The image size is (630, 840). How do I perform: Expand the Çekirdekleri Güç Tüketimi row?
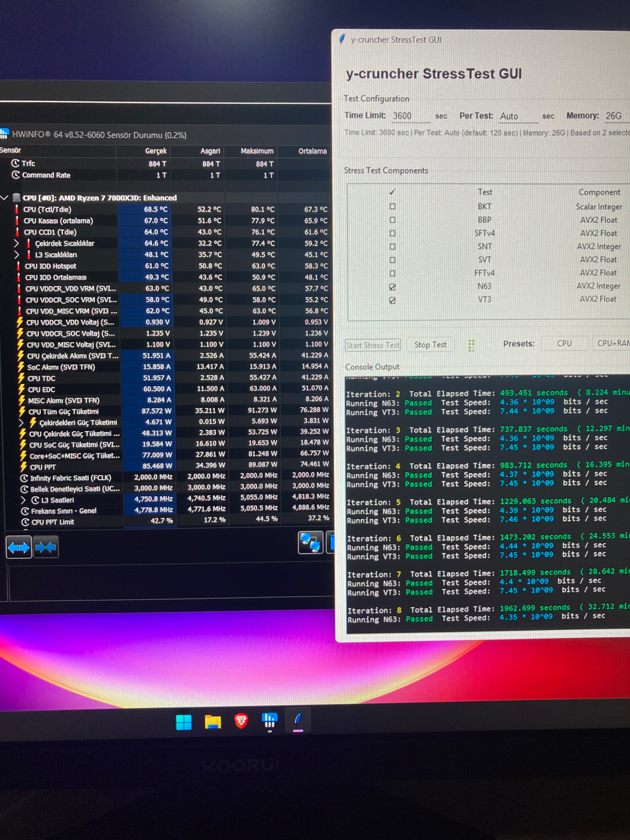pyautogui.click(x=21, y=422)
